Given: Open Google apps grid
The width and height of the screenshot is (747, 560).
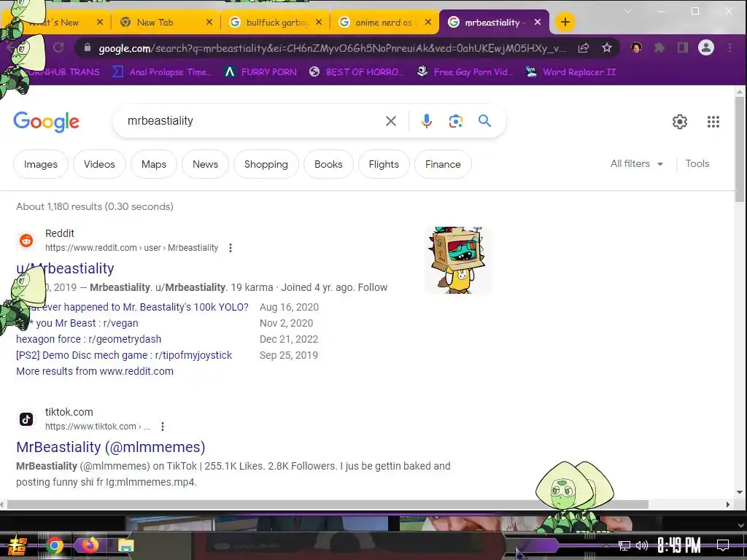Looking at the screenshot, I should point(713,122).
